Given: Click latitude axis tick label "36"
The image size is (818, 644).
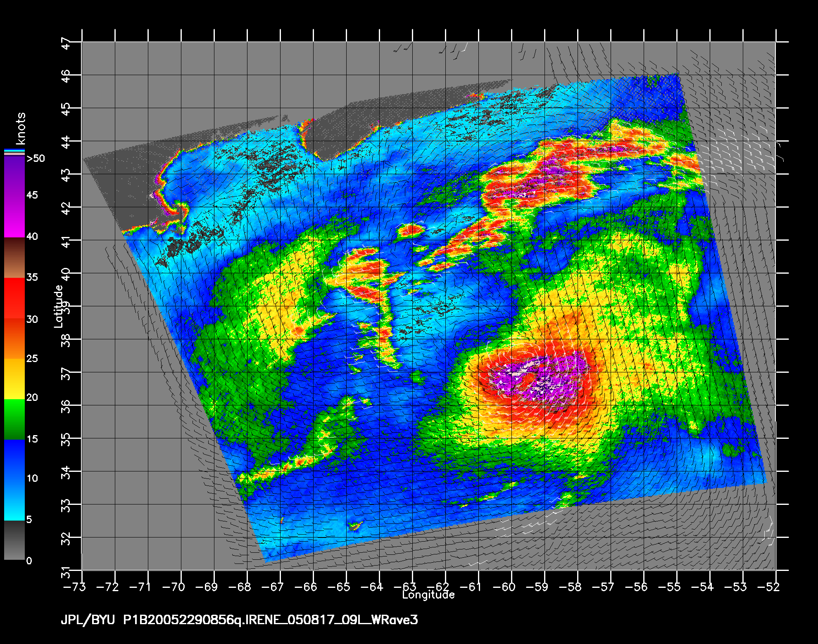Looking at the screenshot, I should tap(66, 406).
